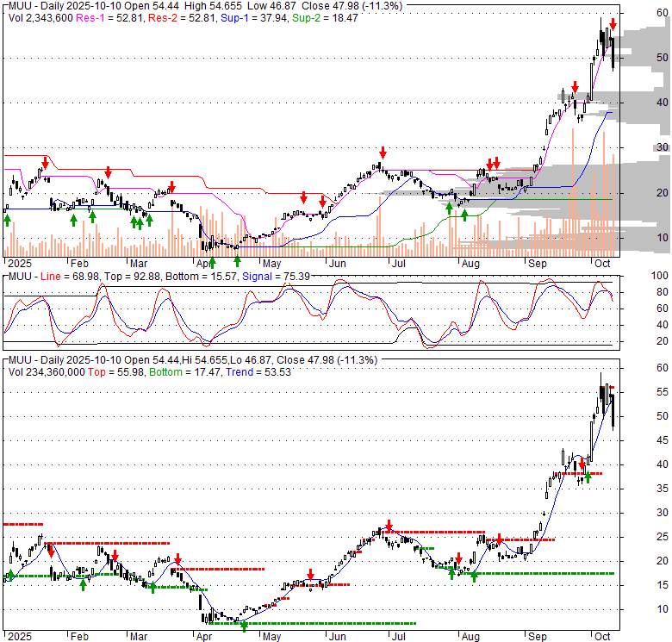Click the red arrow in mid-May on bottom chart
672x642 pixels.
(310, 575)
